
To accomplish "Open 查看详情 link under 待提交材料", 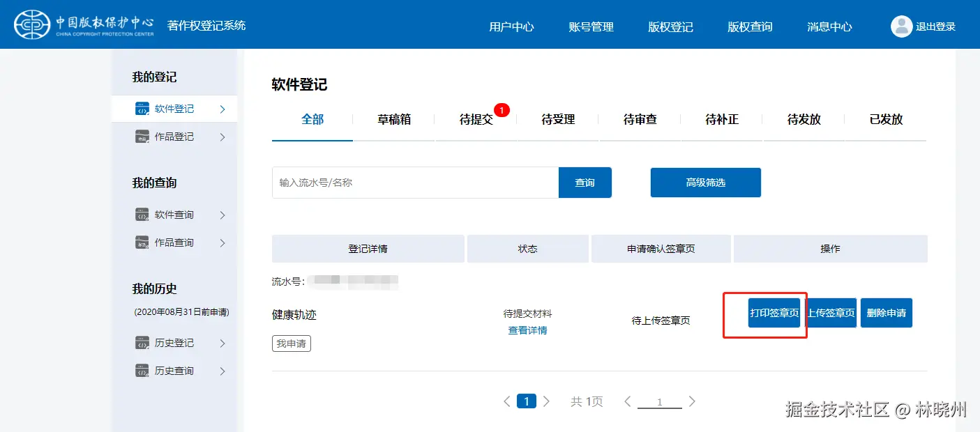I will tap(527, 330).
